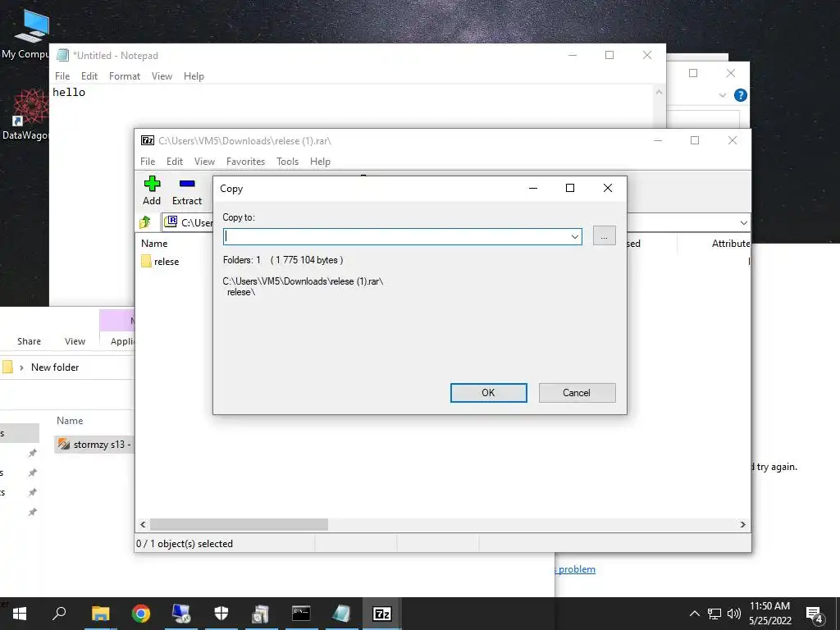Open the taskbar icon left of Command Prompt
This screenshot has width=840, height=630.
(261, 614)
